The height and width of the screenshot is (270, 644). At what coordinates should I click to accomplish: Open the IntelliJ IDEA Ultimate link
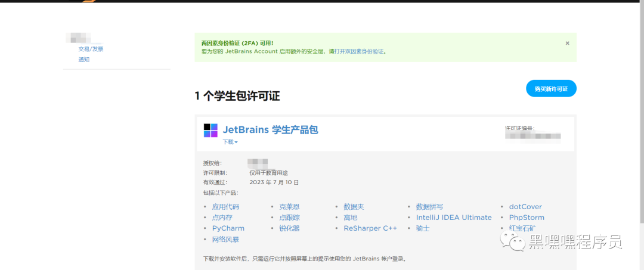tap(454, 218)
